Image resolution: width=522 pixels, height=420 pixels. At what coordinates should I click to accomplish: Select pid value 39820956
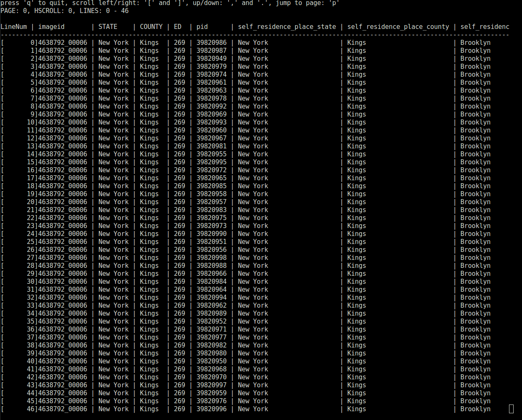coord(212,249)
